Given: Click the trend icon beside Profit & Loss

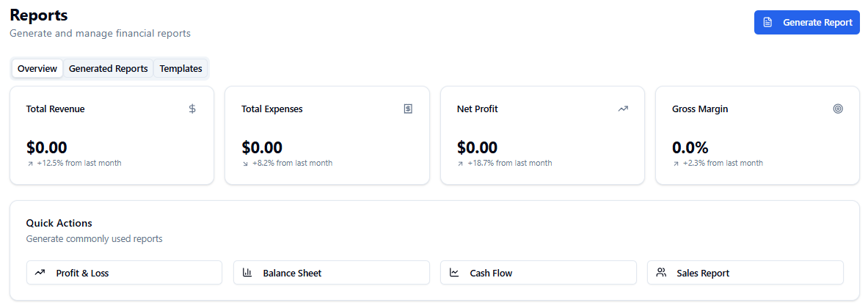Looking at the screenshot, I should [x=40, y=273].
